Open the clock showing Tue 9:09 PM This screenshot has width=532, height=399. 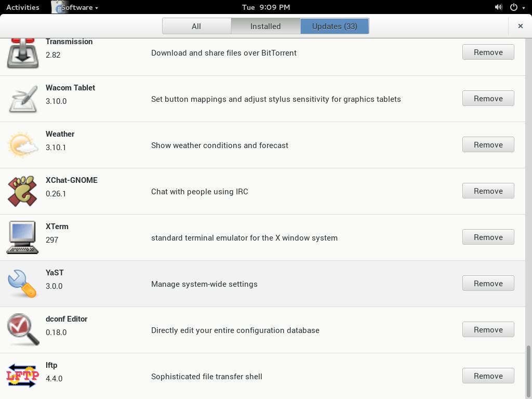tap(266, 7)
